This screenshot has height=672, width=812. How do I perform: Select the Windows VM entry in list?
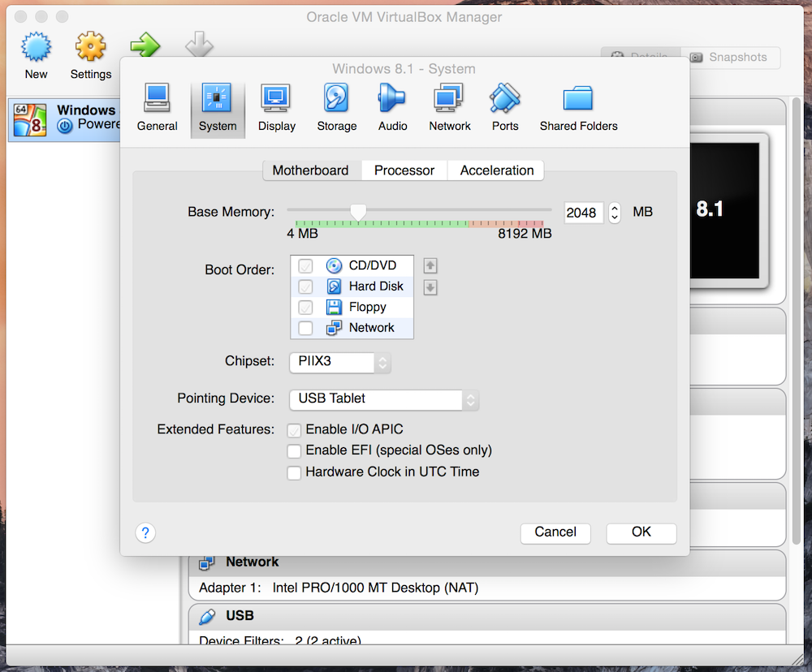click(x=64, y=119)
